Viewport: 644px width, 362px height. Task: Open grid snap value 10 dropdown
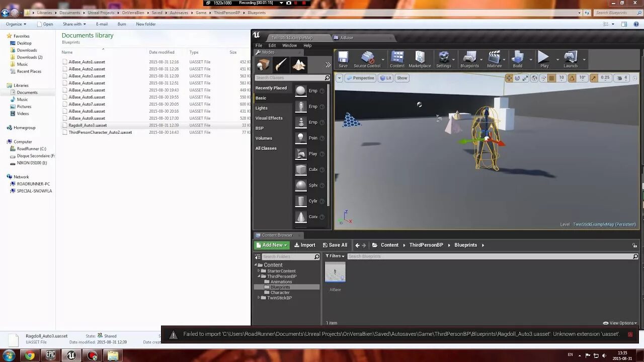561,78
